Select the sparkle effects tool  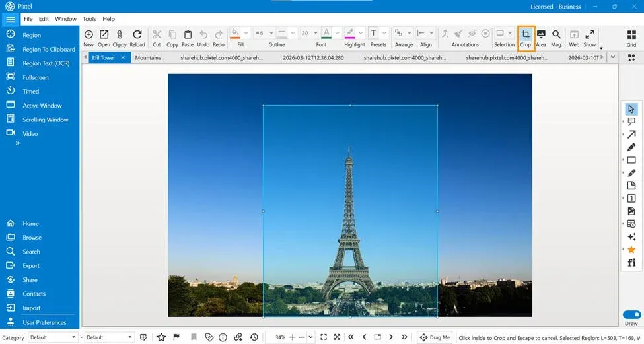(x=631, y=237)
